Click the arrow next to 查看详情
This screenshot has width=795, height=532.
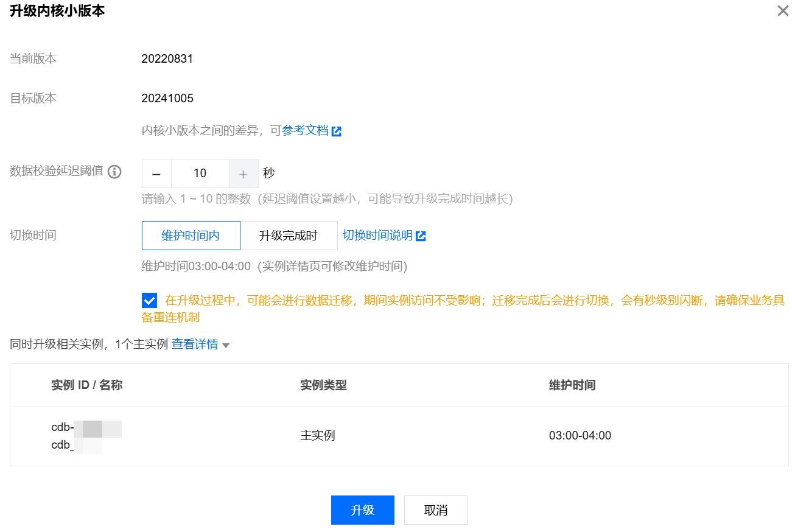[226, 346]
